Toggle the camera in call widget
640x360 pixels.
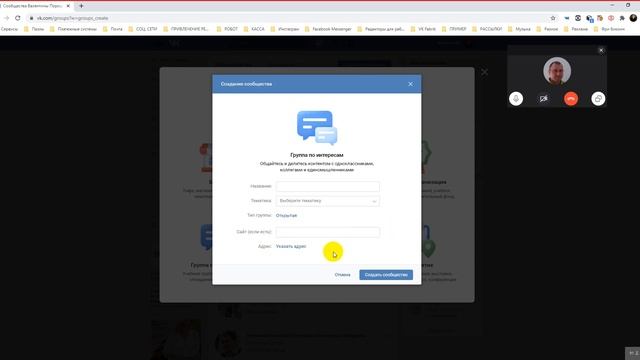coord(543,98)
